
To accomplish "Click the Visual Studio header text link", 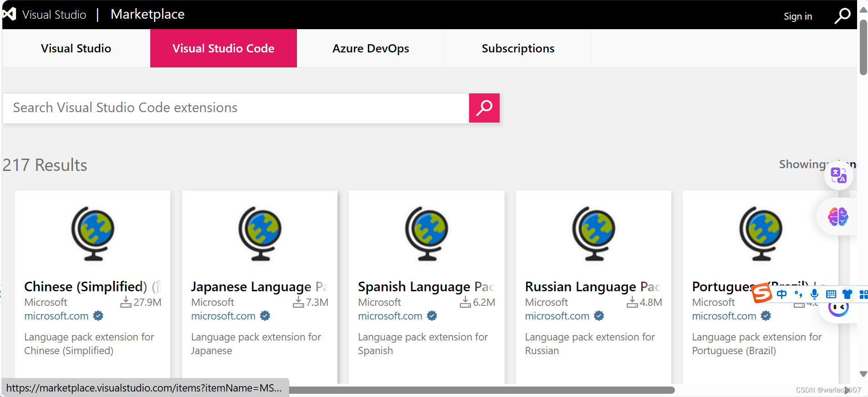I will [x=54, y=15].
